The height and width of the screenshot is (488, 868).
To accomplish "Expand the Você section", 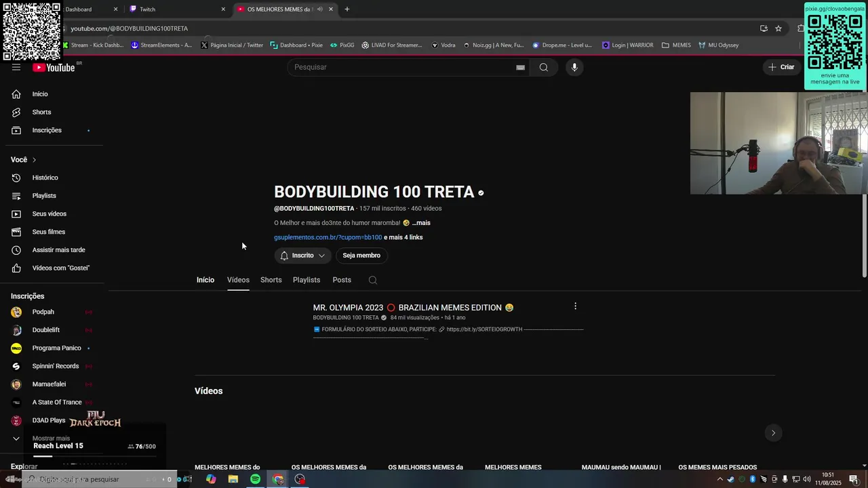I will [x=24, y=160].
